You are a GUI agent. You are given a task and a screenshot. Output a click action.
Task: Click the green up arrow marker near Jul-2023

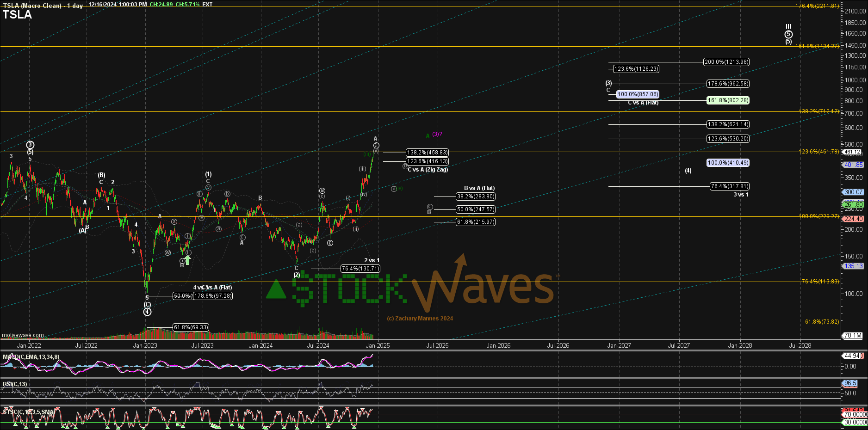188,260
